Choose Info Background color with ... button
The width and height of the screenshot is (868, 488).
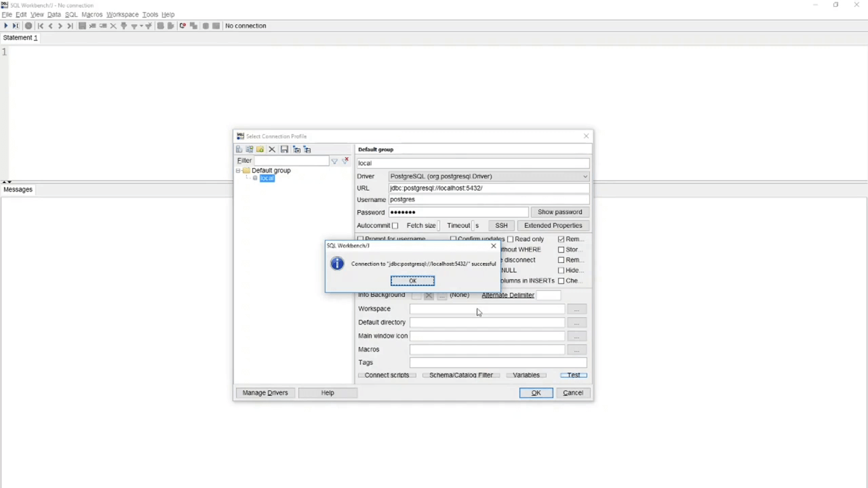click(441, 296)
